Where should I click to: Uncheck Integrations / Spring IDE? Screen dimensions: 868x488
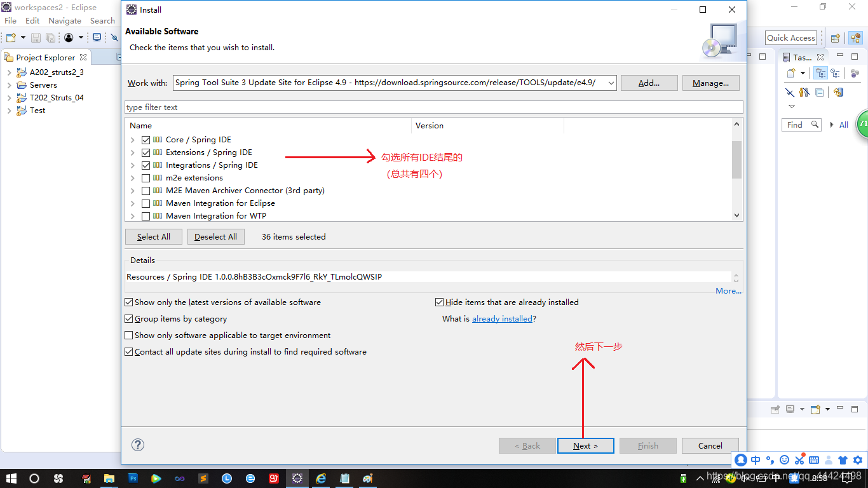[146, 165]
